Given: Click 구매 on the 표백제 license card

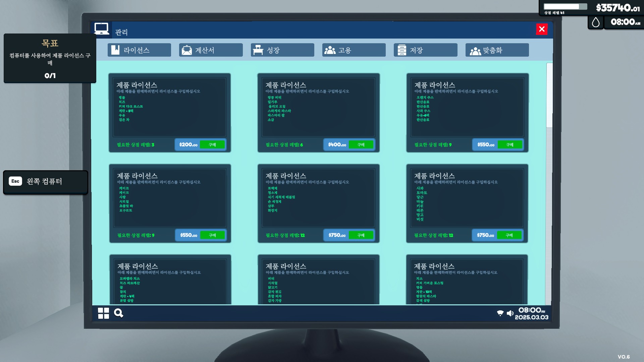Looking at the screenshot, I should click(361, 235).
